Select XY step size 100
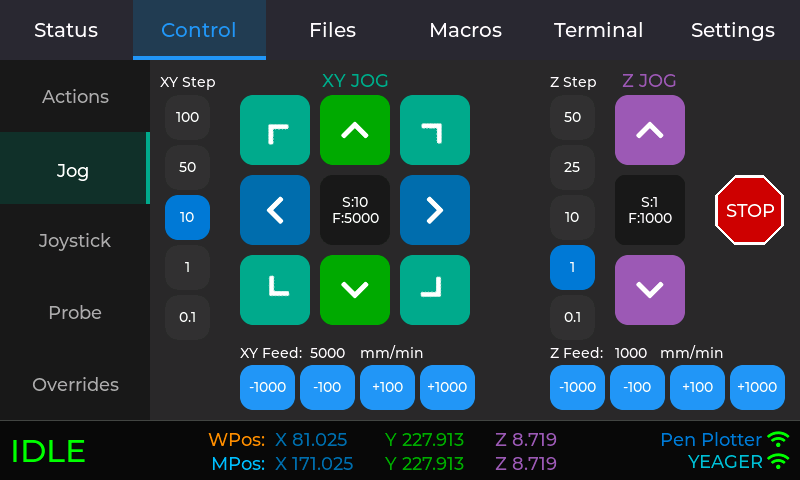This screenshot has width=800, height=480. click(187, 117)
